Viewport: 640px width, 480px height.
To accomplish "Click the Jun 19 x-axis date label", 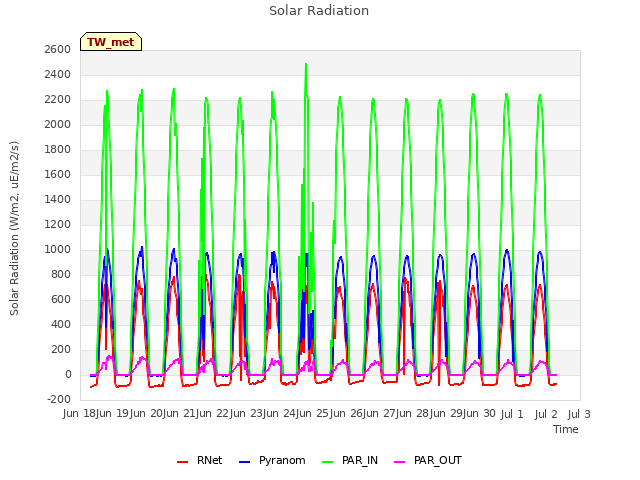I will pyautogui.click(x=114, y=414).
